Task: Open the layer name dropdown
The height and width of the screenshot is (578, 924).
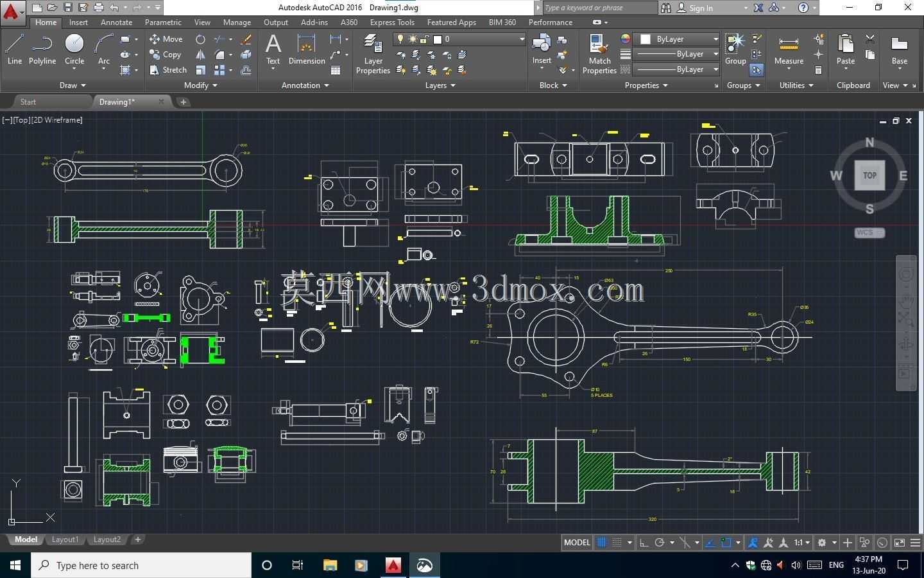Action: coord(522,39)
